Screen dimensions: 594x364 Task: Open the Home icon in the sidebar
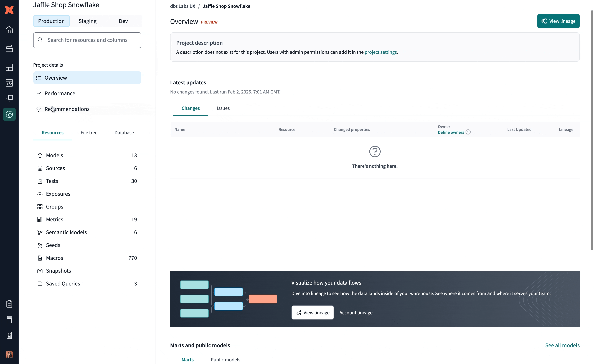tap(9, 29)
